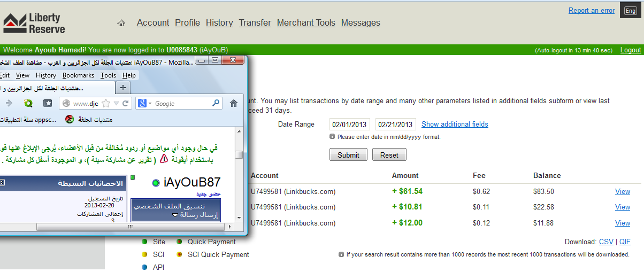644x272 pixels.
Task: Go to Liberty Reserve home icon
Action: [121, 23]
